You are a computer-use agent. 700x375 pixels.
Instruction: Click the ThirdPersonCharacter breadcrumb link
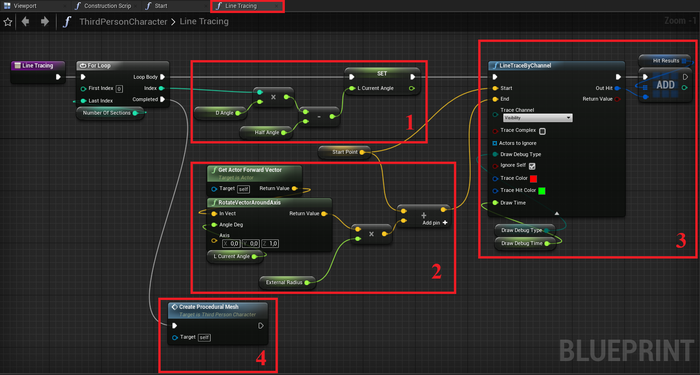pyautogui.click(x=123, y=22)
